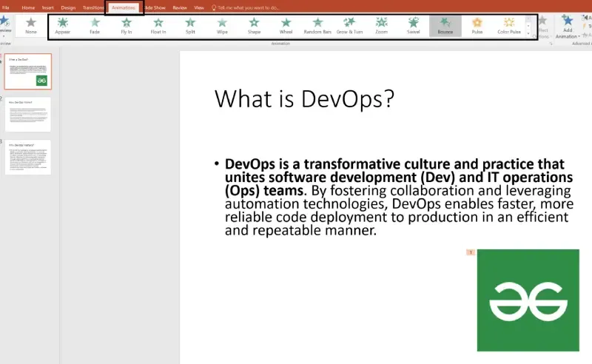Select None to remove animation
Image resolution: width=592 pixels, height=364 pixels.
(31, 26)
